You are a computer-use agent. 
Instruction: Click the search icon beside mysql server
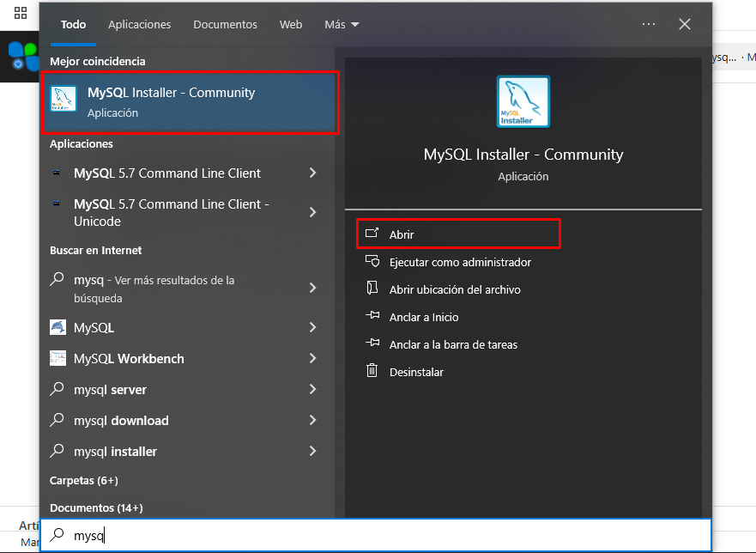(57, 388)
